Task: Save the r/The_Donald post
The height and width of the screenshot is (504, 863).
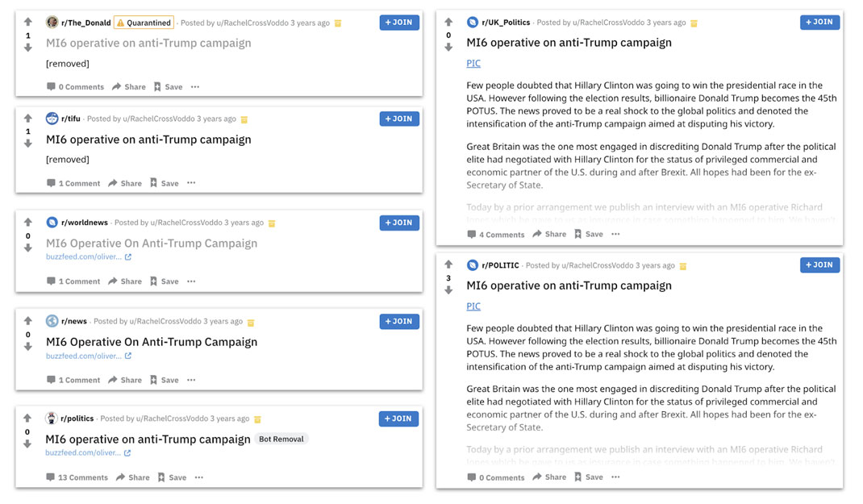Action: pyautogui.click(x=168, y=87)
